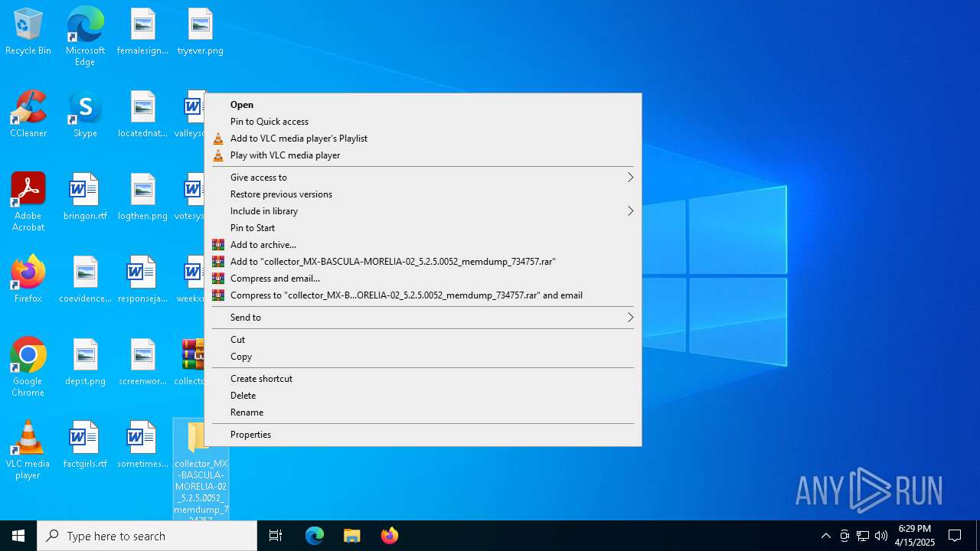Choose Compress to rar and email entry
The width and height of the screenshot is (980, 551).
click(423, 295)
